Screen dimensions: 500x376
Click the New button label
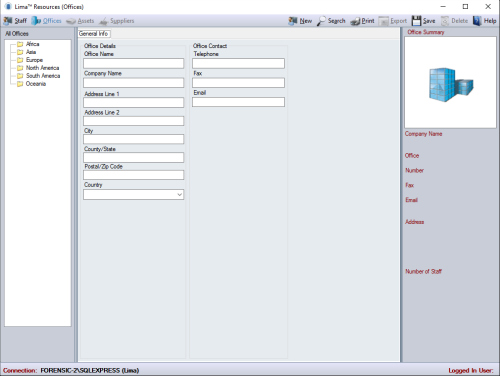pos(306,21)
